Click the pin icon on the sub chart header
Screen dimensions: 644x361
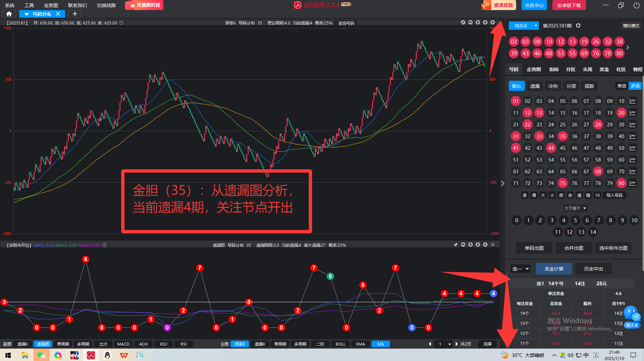[x=456, y=245]
